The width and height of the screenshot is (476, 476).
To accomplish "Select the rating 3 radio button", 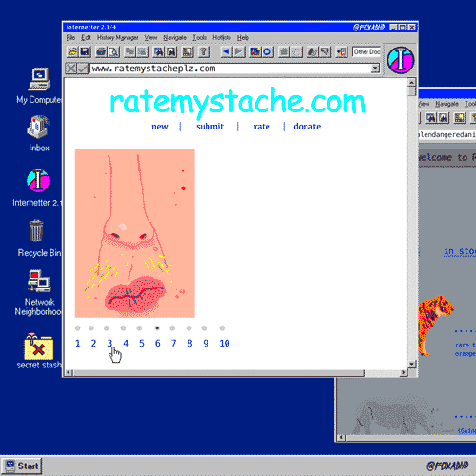I will [x=107, y=328].
